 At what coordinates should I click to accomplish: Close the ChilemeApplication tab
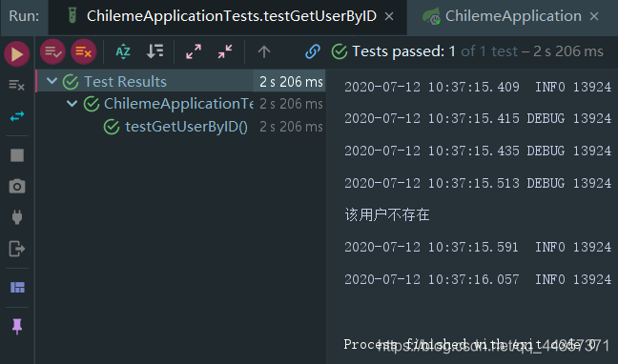coord(594,16)
